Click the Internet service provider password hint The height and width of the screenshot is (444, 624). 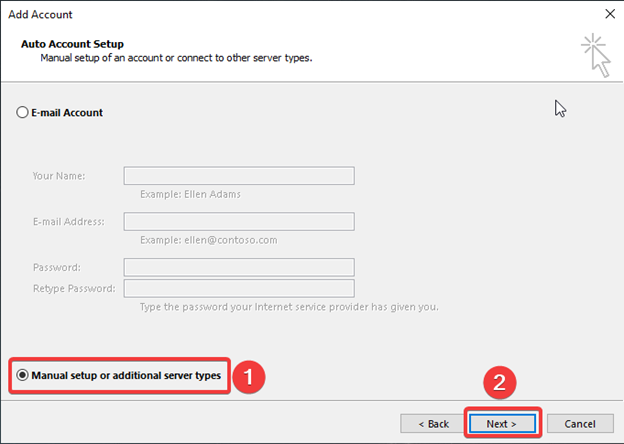[x=289, y=307]
